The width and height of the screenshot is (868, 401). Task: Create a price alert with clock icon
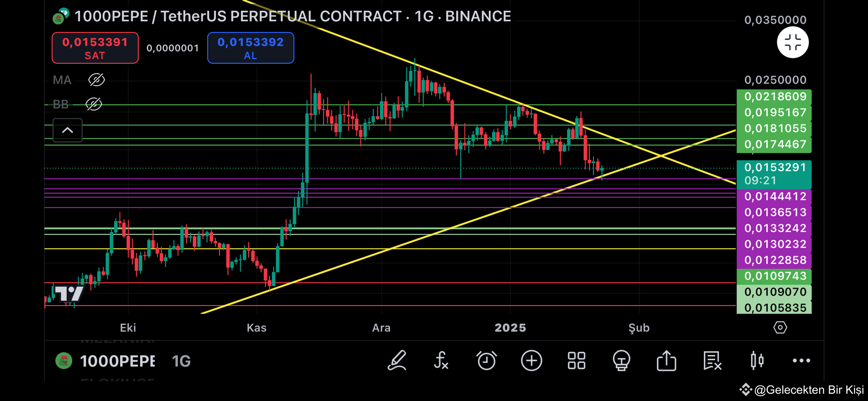point(486,361)
